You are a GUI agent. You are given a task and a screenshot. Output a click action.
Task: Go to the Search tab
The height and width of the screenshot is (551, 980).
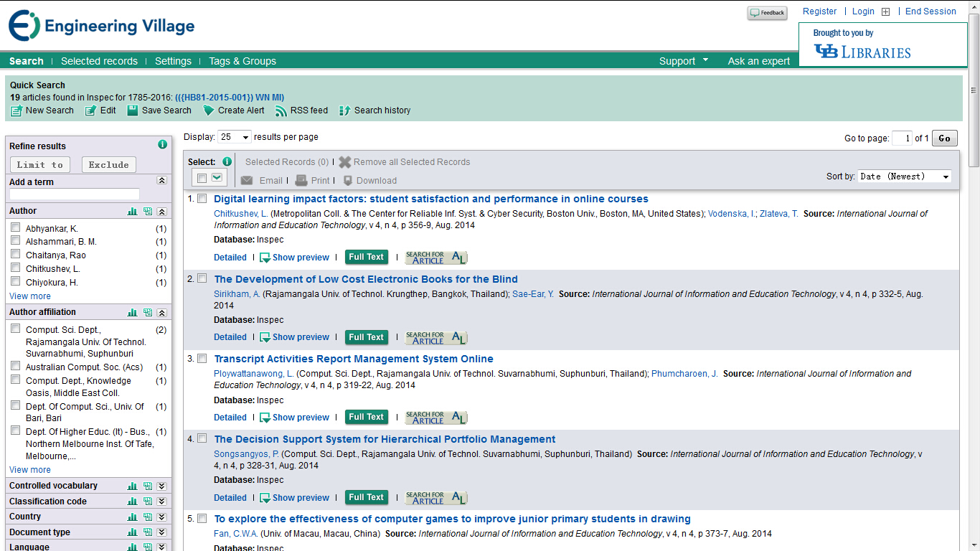[x=27, y=61]
